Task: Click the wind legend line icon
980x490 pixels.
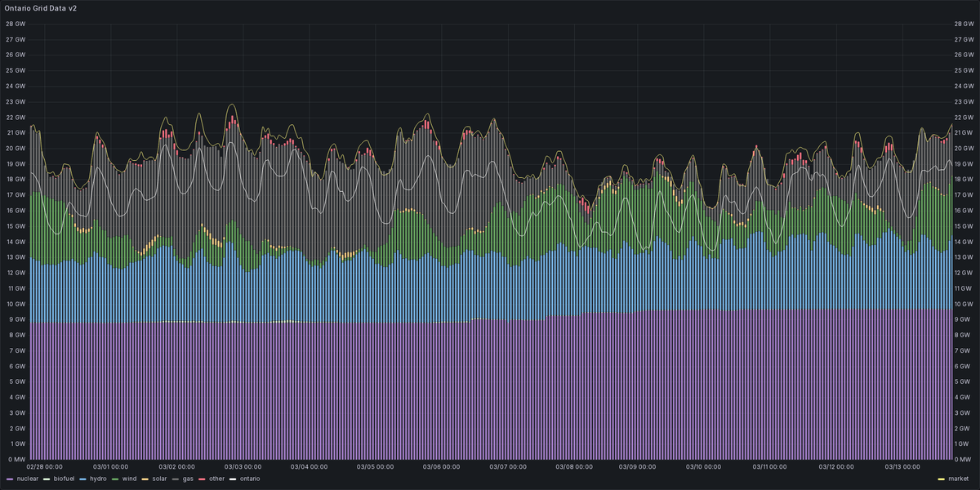Action: [x=114, y=479]
